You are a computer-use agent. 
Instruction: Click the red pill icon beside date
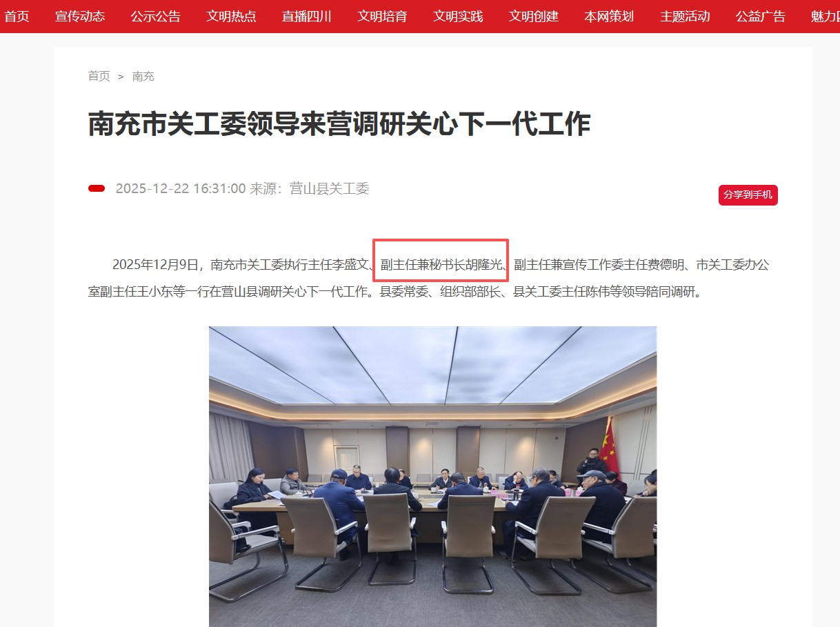[97, 188]
